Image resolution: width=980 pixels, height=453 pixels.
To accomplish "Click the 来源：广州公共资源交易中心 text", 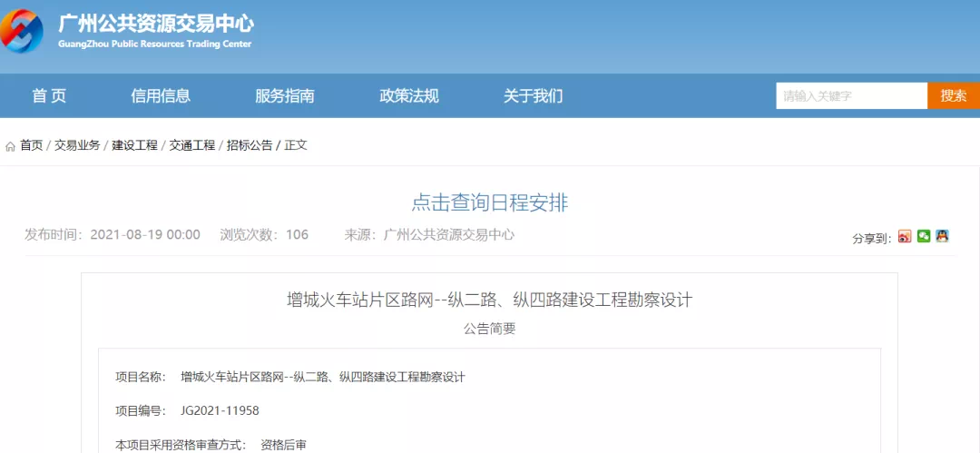I will click(x=429, y=235).
